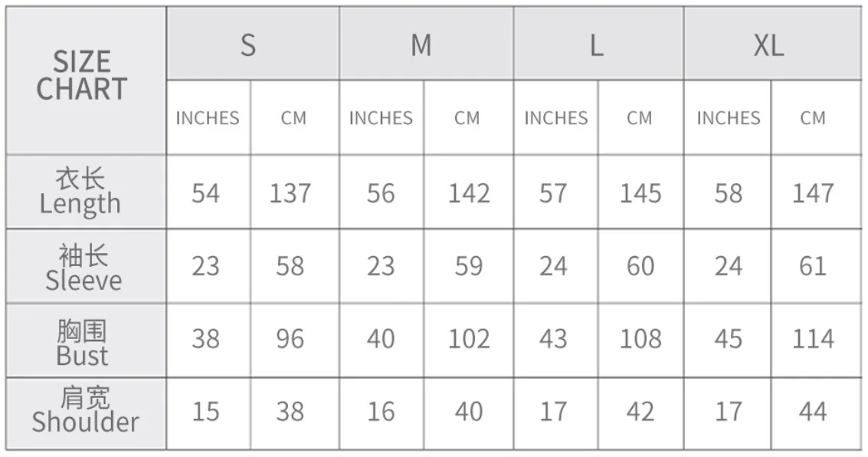The height and width of the screenshot is (457, 868).
Task: Select the Sleeve row label
Action: (x=83, y=267)
